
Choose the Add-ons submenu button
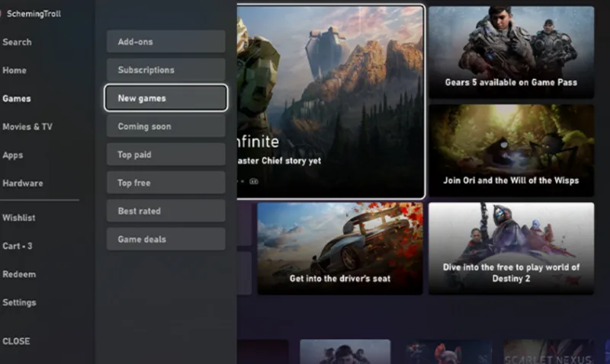(165, 42)
